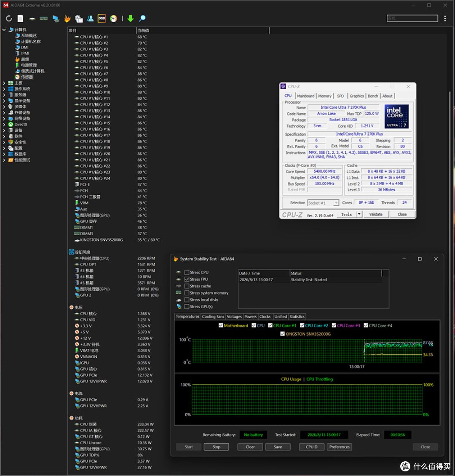455x476 pixels.
Task: Click the magnifier search toolbar icon
Action: 142,19
